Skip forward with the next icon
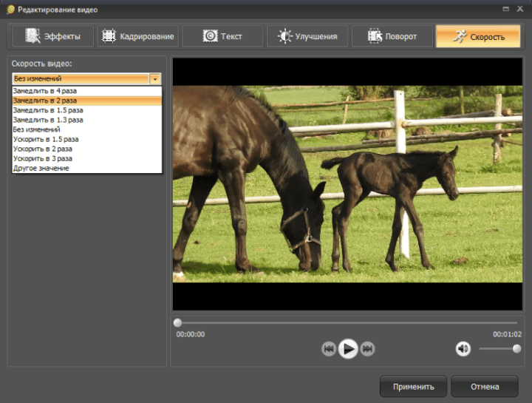The height and width of the screenshot is (403, 532). pyautogui.click(x=367, y=349)
